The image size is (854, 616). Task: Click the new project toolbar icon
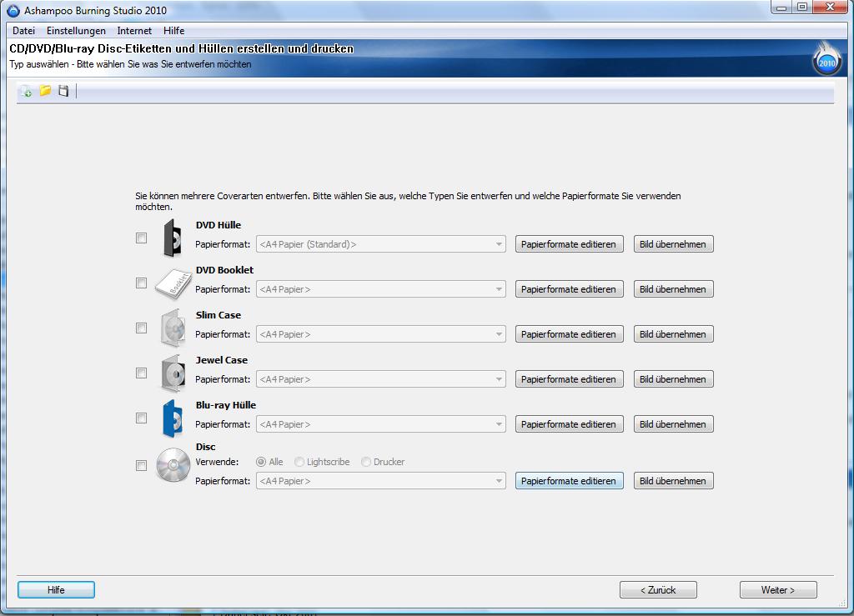pos(26,91)
